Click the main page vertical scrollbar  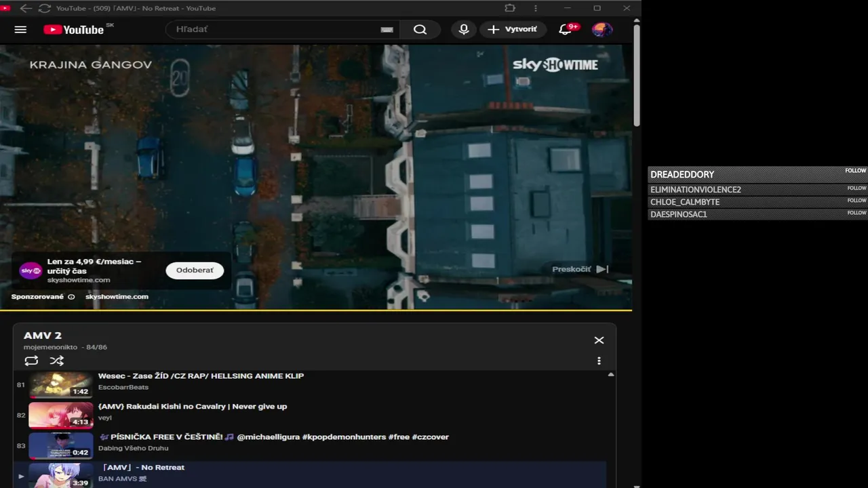[x=637, y=75]
